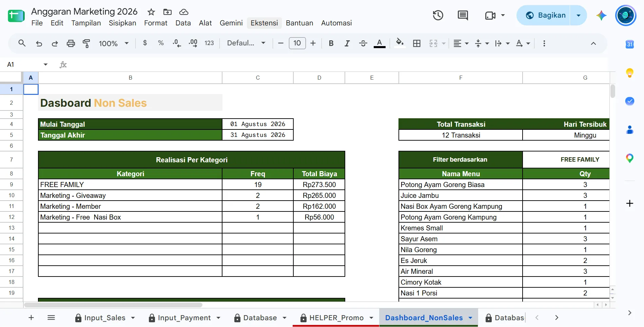Print the spreadsheet with printer icon
This screenshot has height=327, width=644.
71,43
